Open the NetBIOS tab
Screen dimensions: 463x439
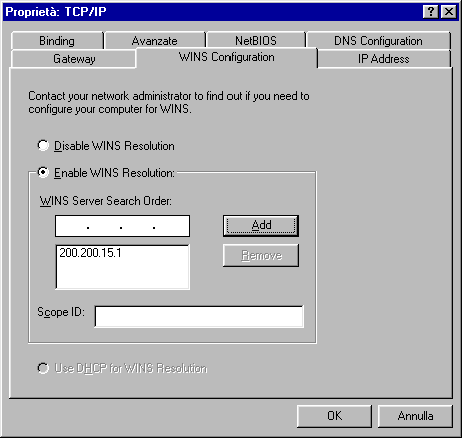click(x=256, y=41)
